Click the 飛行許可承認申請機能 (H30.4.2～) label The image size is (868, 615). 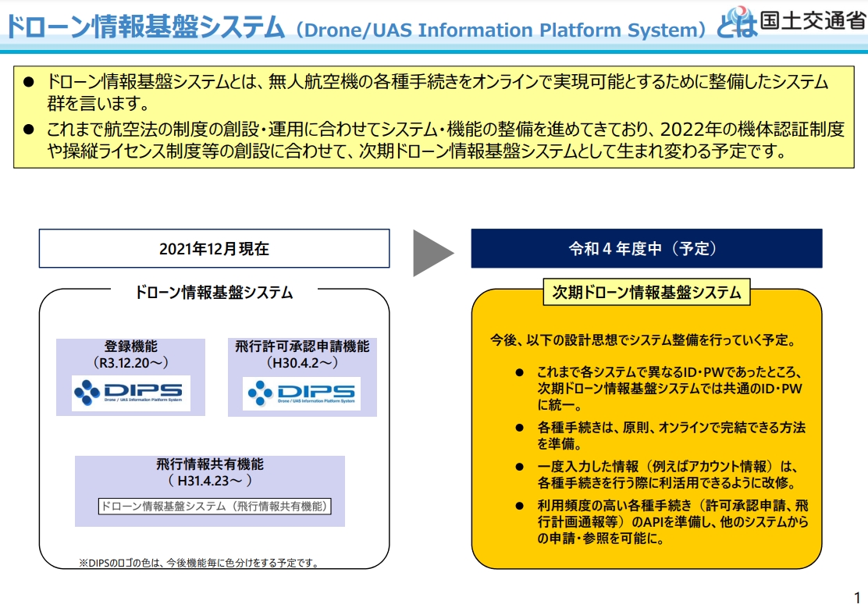(x=302, y=354)
